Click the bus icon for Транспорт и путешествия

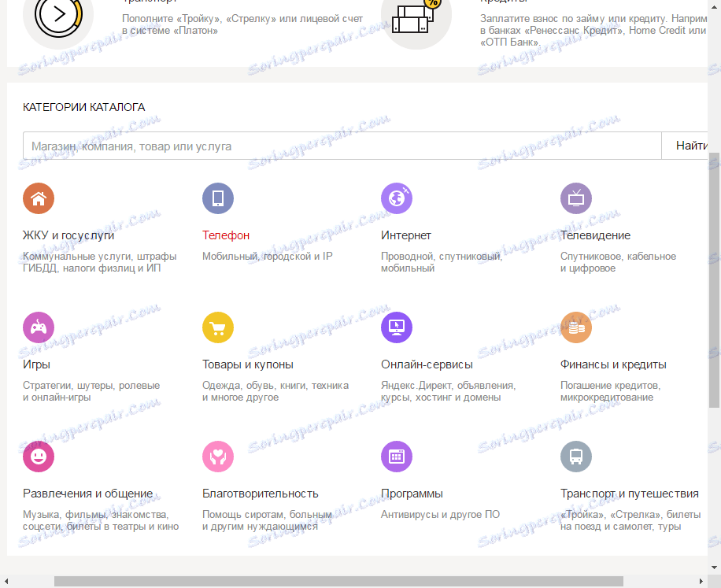pos(575,457)
